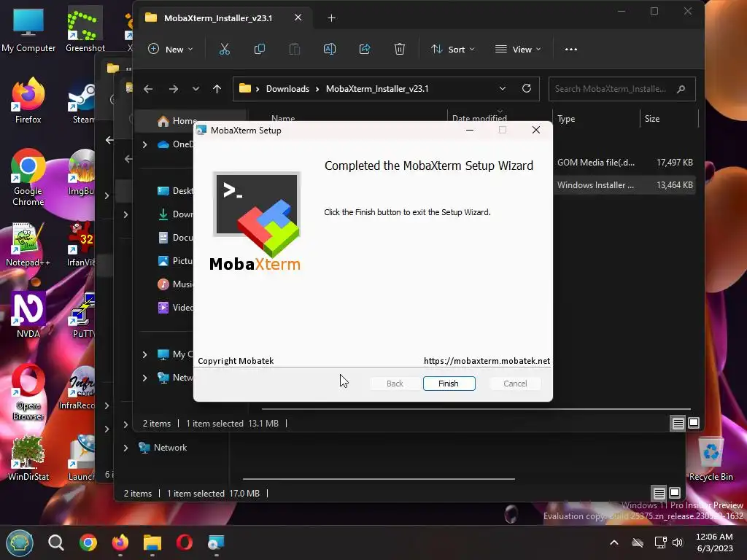Select the GOM Media file row
747x560 pixels.
[x=624, y=163]
